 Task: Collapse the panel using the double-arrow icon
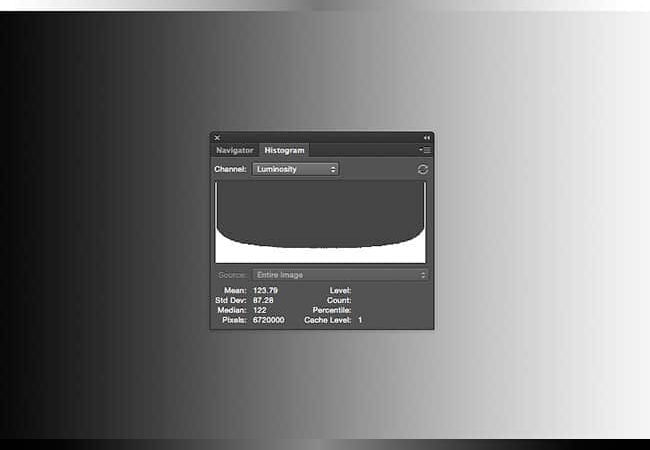pyautogui.click(x=427, y=138)
